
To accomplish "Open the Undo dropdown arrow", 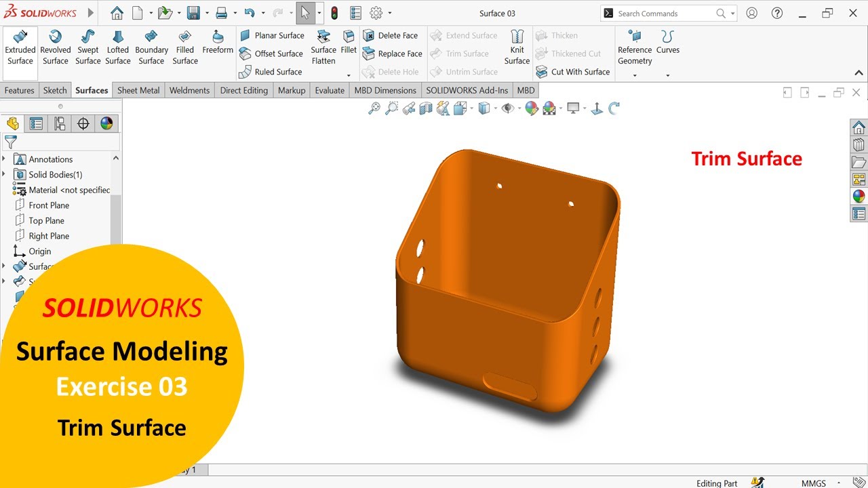I will pos(262,13).
